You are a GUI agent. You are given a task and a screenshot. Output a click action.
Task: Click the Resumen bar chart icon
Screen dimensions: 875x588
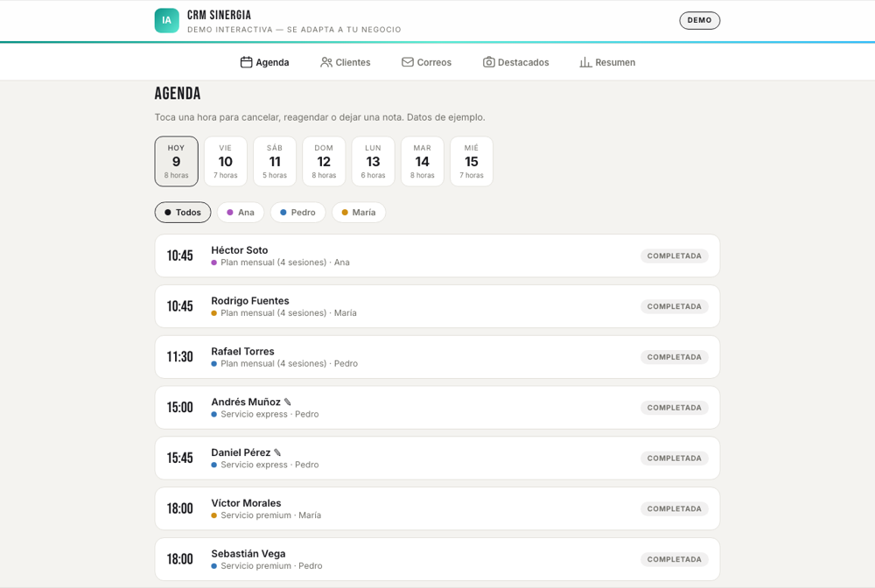(585, 62)
